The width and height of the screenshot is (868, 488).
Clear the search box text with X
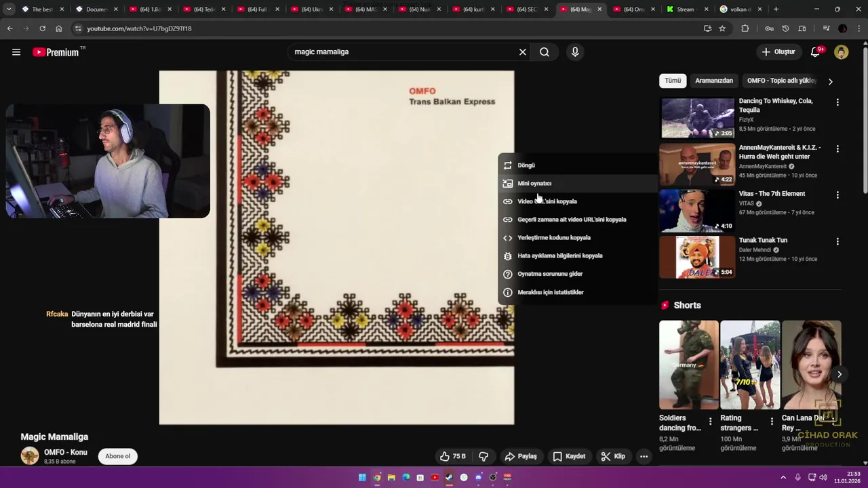[x=522, y=52]
